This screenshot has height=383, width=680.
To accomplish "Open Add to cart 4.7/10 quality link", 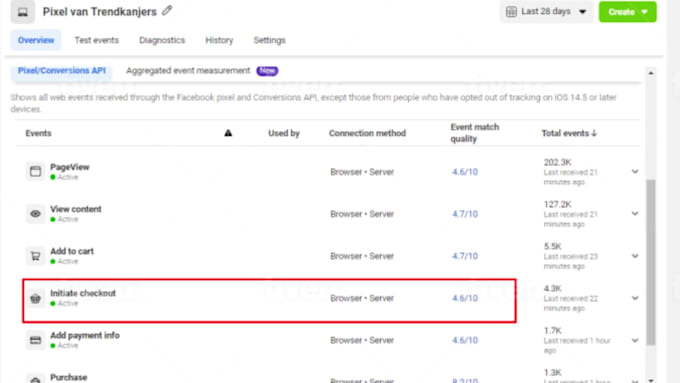I will 465,256.
